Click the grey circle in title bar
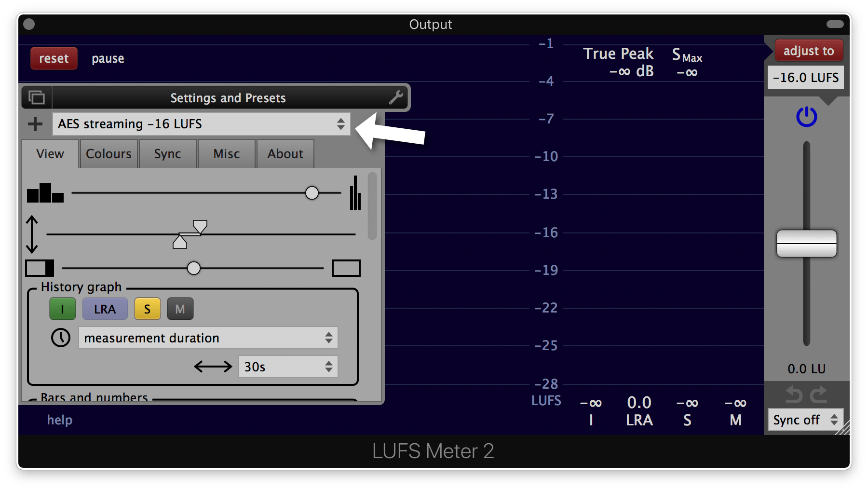 (x=29, y=24)
